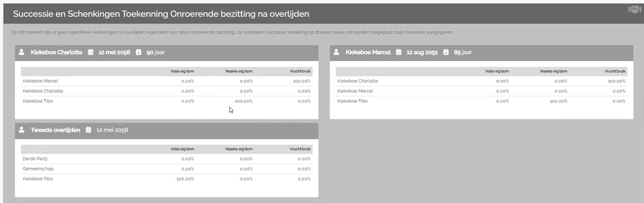Select the Kiekeboe Marcel row in Marcel's table

pos(481,91)
